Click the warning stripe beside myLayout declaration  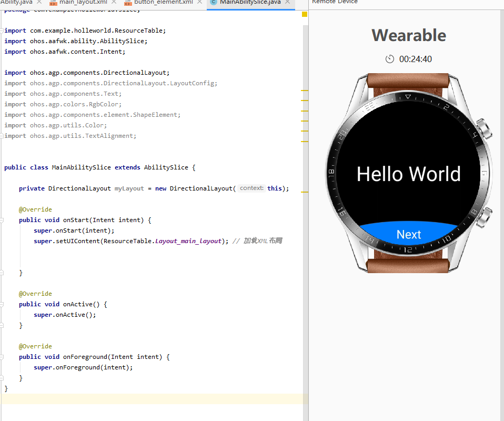coord(305,192)
